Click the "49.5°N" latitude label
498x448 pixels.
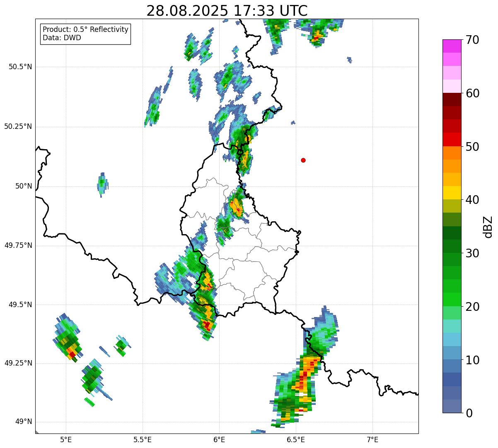coord(20,305)
